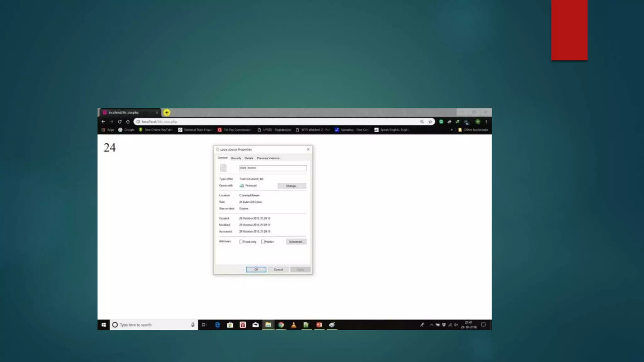The height and width of the screenshot is (362, 644).
Task: Expand the bookmarks overflow chevron
Action: pyautogui.click(x=452, y=130)
